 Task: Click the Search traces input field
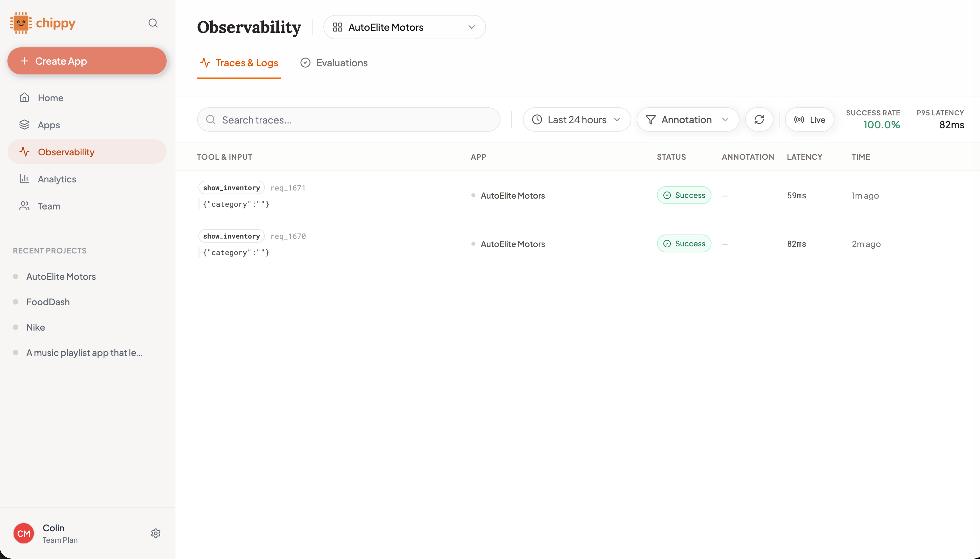pyautogui.click(x=348, y=119)
